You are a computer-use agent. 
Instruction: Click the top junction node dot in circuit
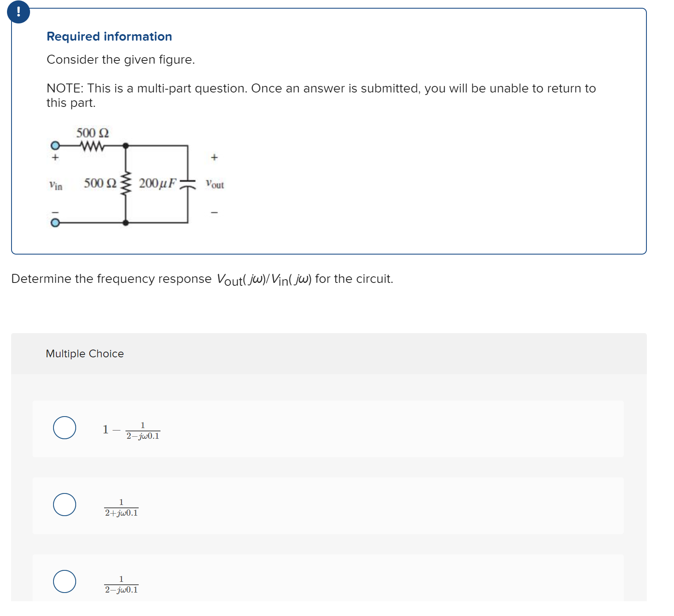126,146
